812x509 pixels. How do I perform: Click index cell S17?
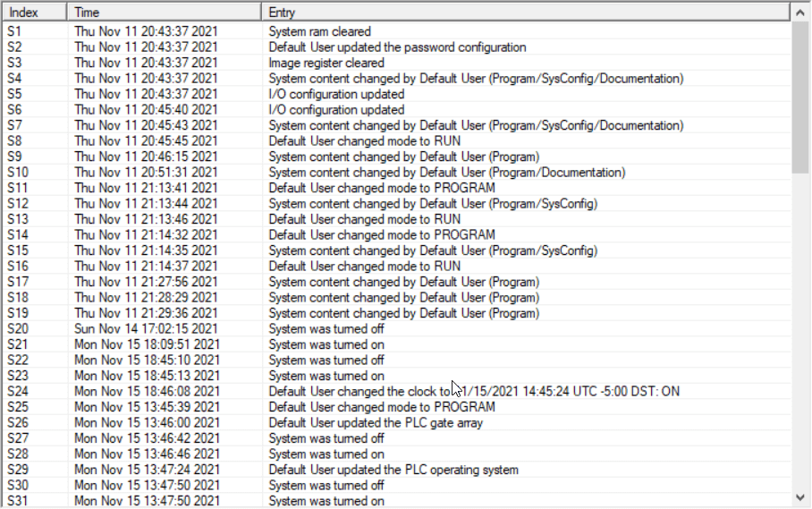tap(20, 282)
